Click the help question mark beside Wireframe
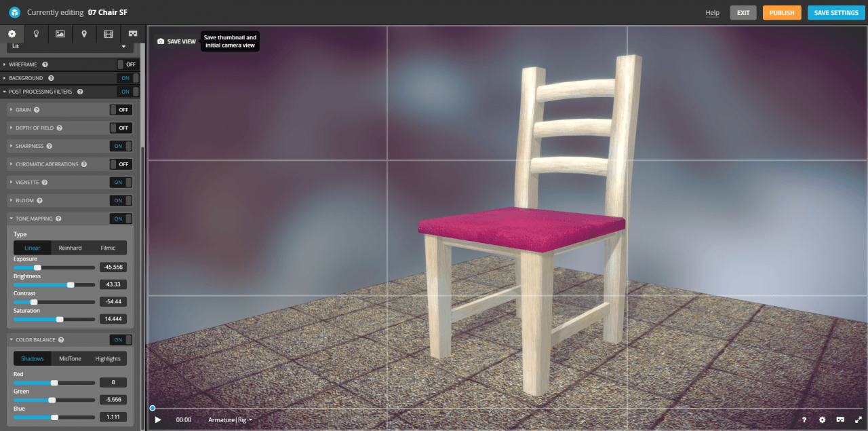Image resolution: width=868 pixels, height=431 pixels. click(45, 64)
